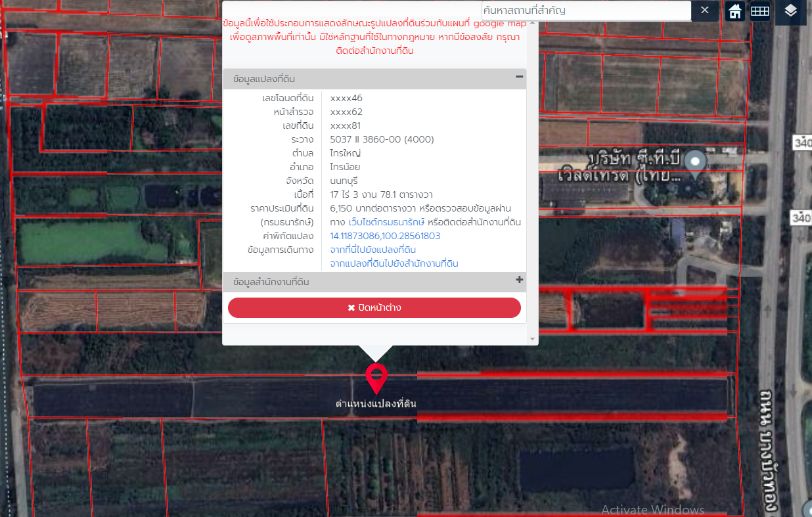This screenshot has width=812, height=517.
Task: Open the map layers icon
Action: 791,11
